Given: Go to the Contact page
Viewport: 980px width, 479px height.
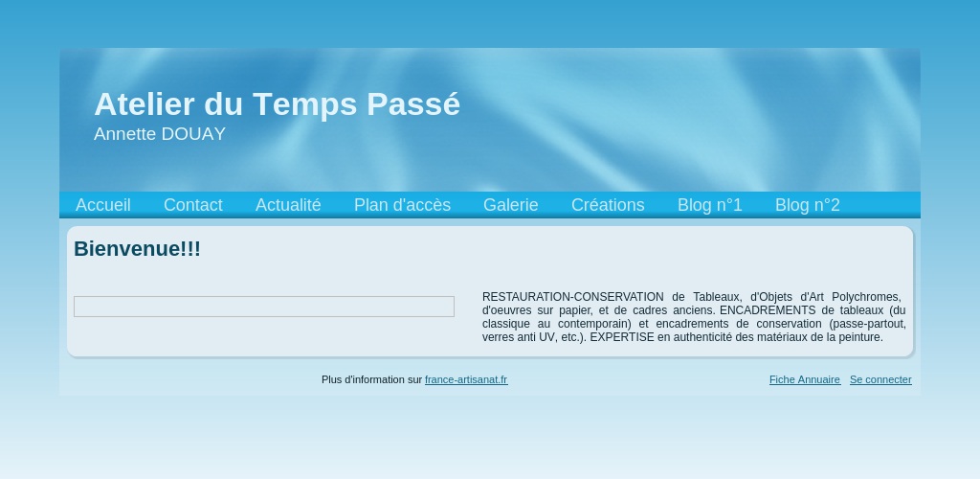Looking at the screenshot, I should click(193, 205).
